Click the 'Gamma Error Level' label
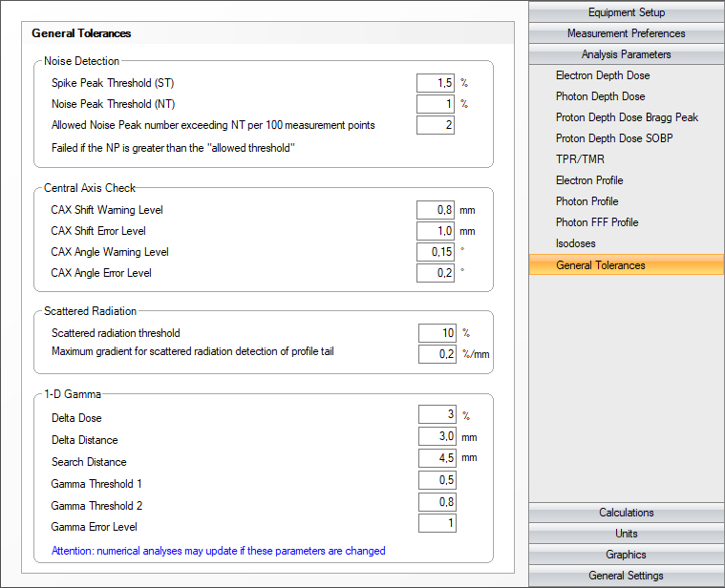 94,527
